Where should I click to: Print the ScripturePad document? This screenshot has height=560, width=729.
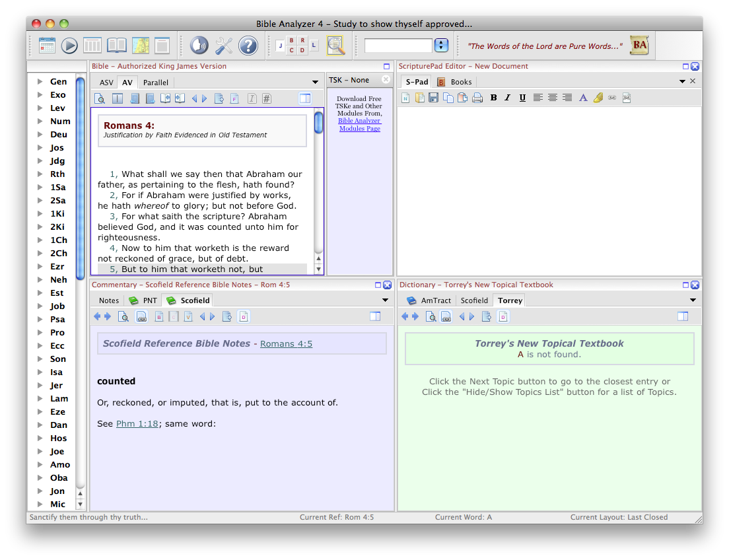point(477,98)
